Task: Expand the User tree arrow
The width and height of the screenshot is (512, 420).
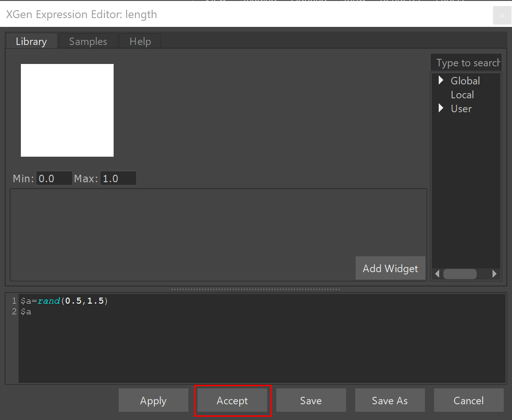Action: pos(441,108)
